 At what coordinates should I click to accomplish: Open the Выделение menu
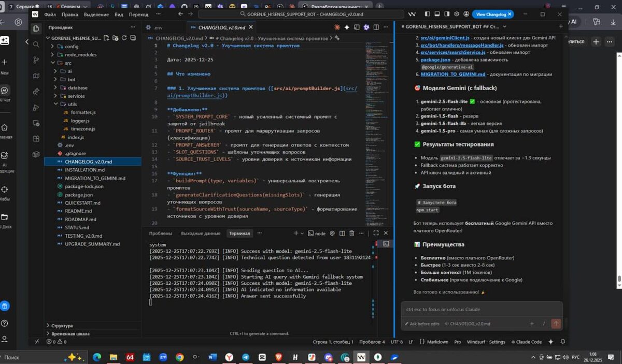click(x=96, y=14)
